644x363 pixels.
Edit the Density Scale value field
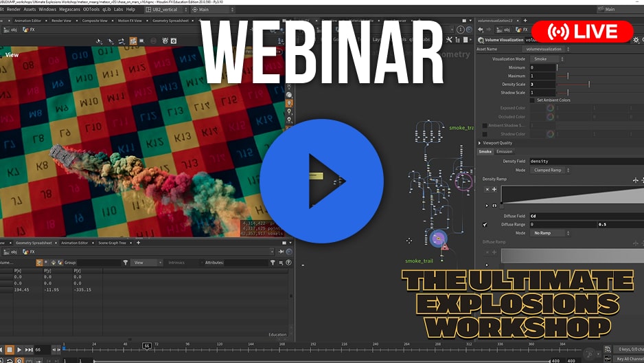point(543,85)
